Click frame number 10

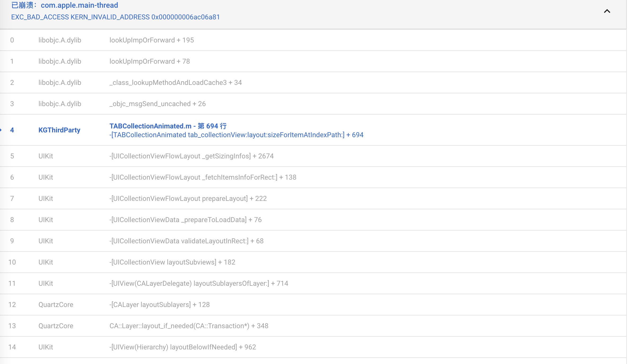tap(12, 262)
